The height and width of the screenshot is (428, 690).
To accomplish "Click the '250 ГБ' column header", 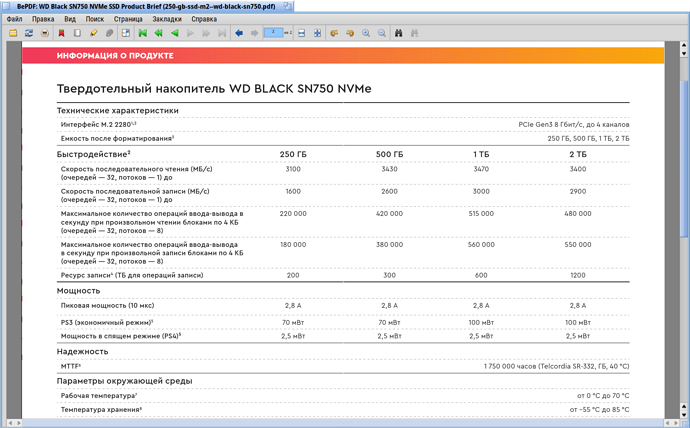I will (293, 154).
